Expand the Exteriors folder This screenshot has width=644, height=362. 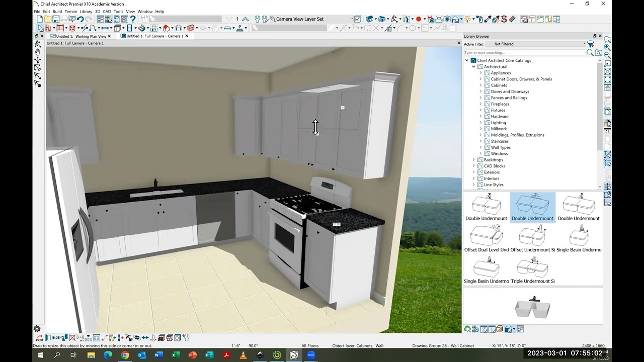pyautogui.click(x=473, y=172)
